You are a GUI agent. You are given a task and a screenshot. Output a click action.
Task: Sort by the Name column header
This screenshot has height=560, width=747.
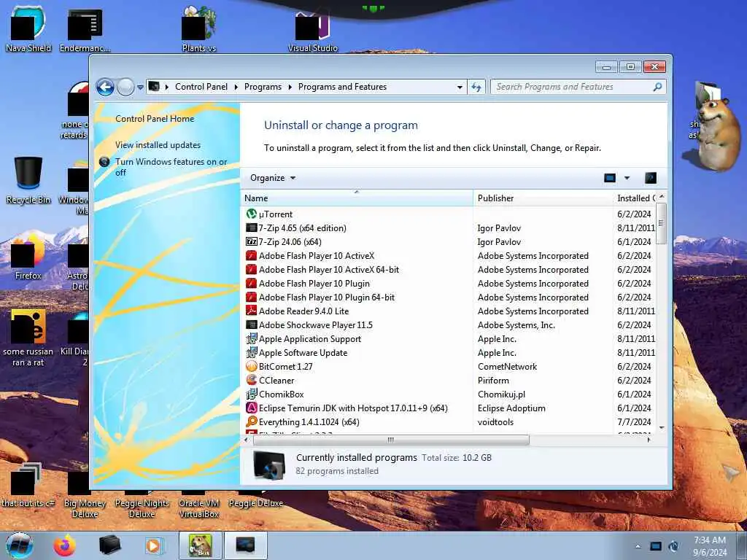tap(357, 198)
